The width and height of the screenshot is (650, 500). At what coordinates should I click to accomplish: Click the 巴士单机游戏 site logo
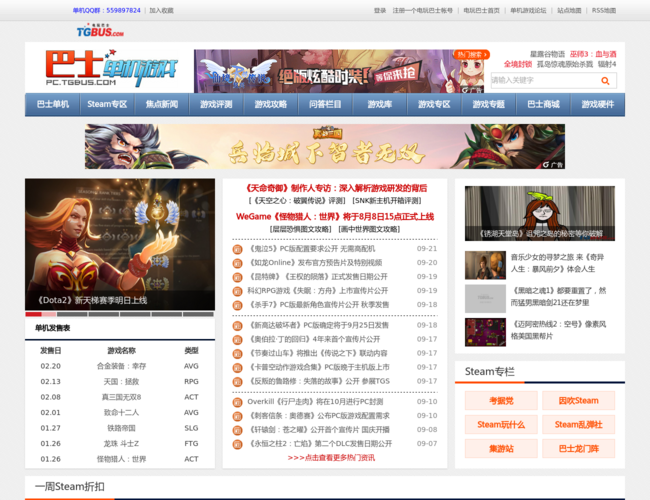[112, 68]
